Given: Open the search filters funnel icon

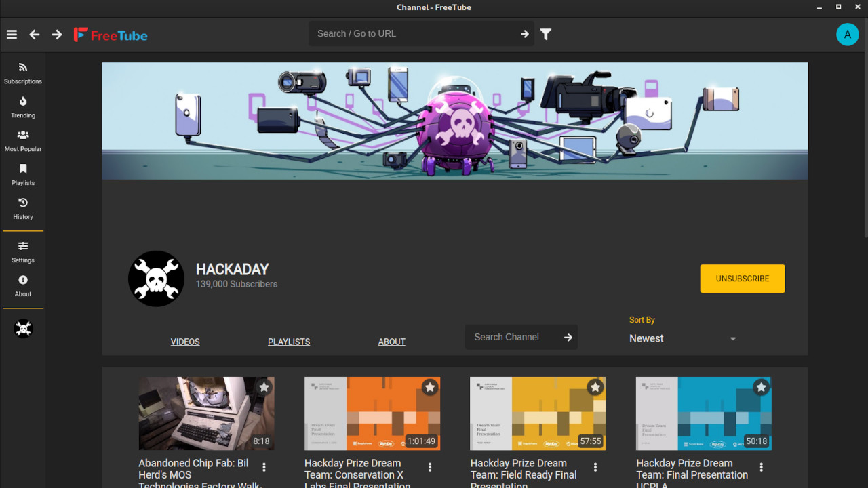Looking at the screenshot, I should (x=546, y=34).
